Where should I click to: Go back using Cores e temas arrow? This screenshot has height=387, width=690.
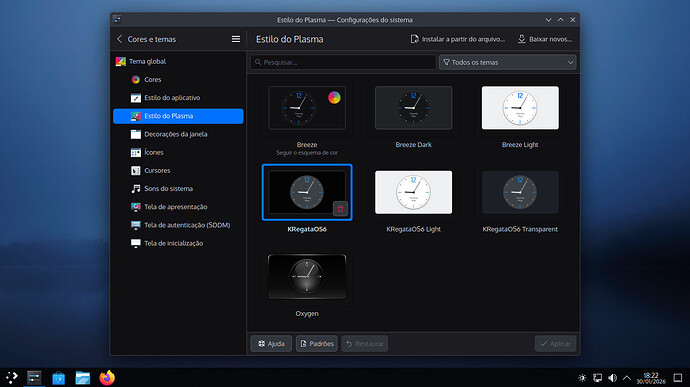[119, 39]
